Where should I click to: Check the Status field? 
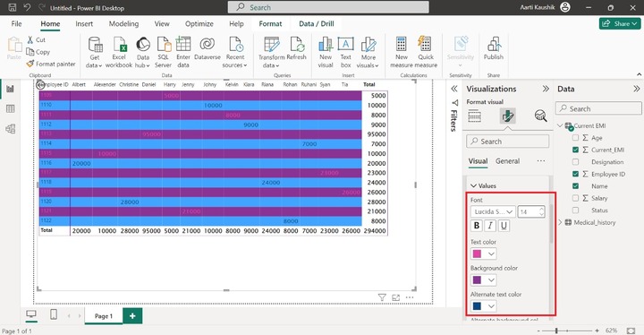pyautogui.click(x=575, y=210)
